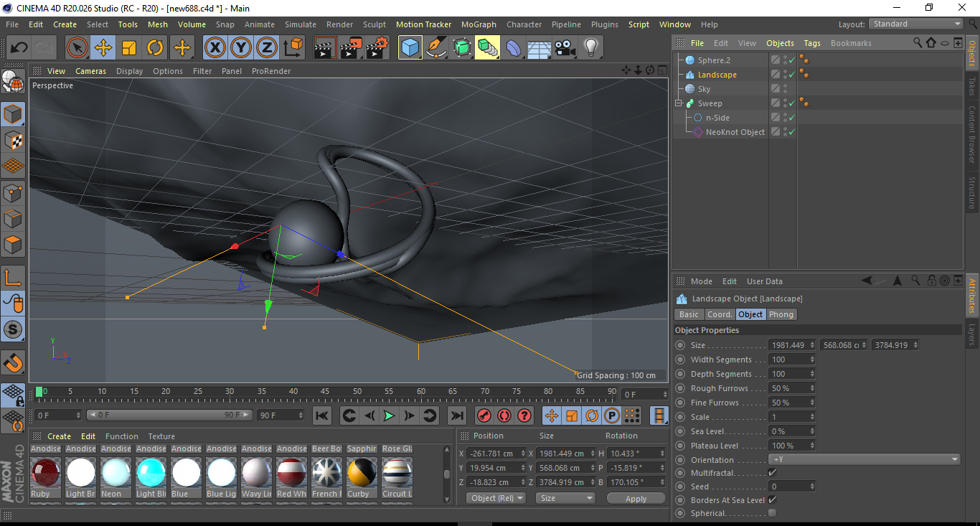Toggle Sweep object enable checkmark
Image resolution: width=980 pixels, height=526 pixels.
[792, 103]
